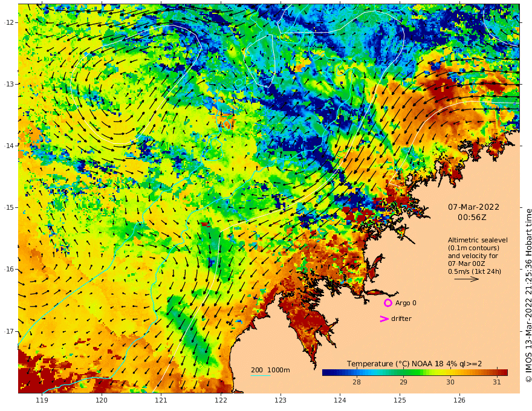Click the dark red end of temperature colorbar
Image resolution: width=532 pixels, height=411 pixels.
tap(505, 372)
